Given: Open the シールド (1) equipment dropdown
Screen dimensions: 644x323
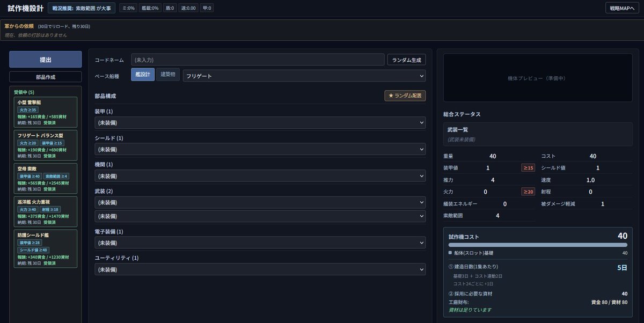Looking at the screenshot, I should point(260,149).
